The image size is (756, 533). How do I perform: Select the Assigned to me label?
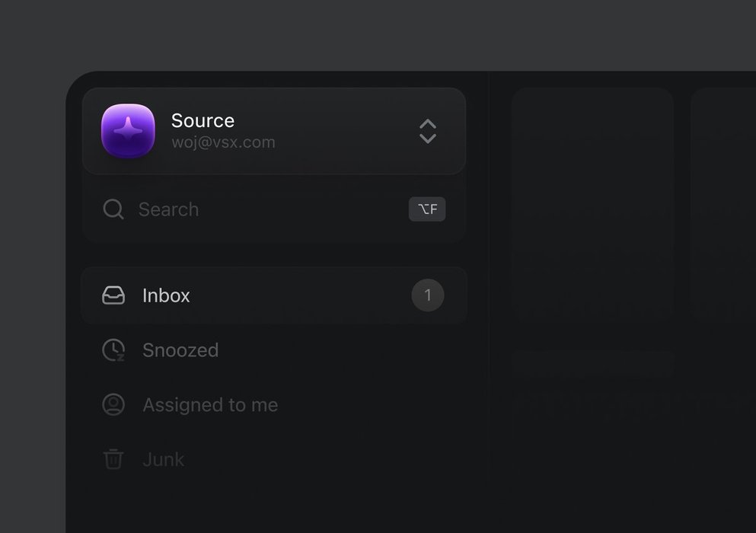click(210, 405)
